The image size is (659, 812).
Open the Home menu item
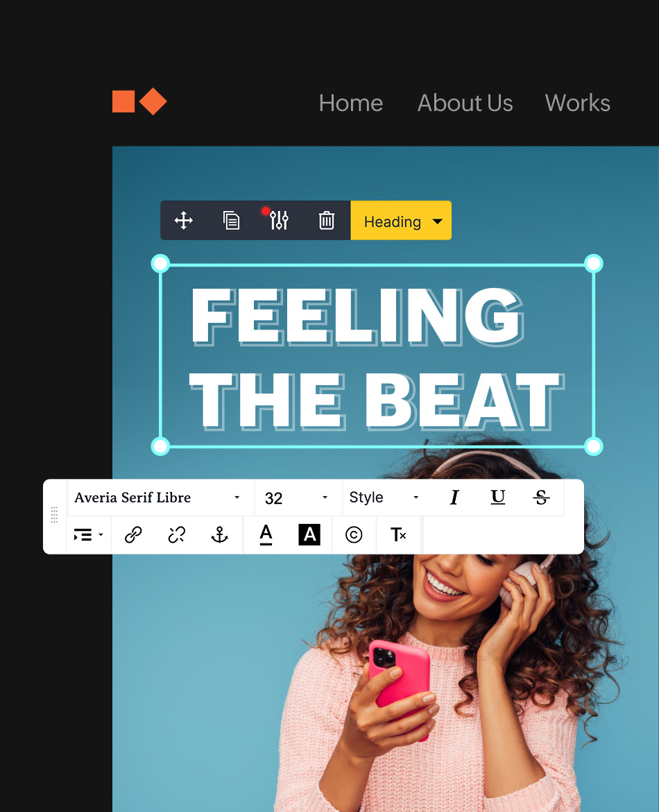click(x=351, y=103)
